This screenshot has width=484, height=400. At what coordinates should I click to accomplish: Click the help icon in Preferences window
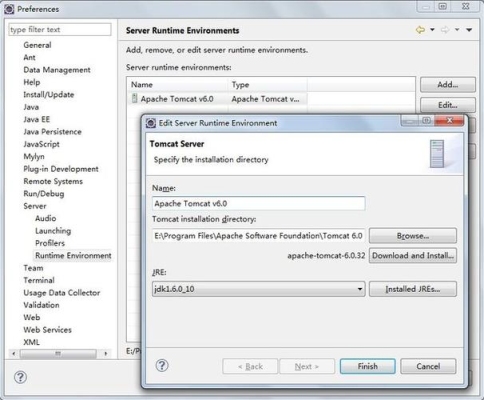pyautogui.click(x=20, y=377)
